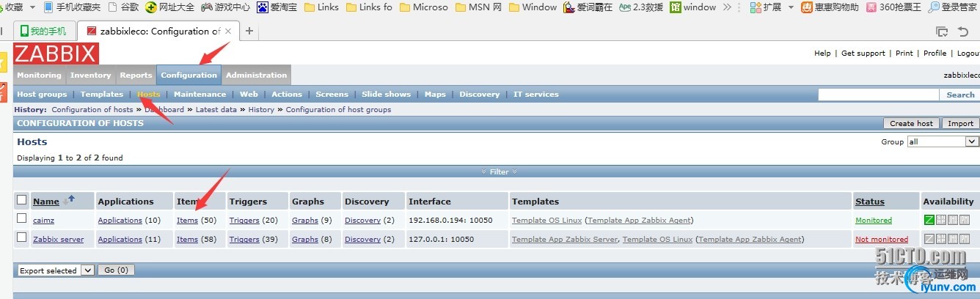Open Discovery submenu

pos(479,95)
